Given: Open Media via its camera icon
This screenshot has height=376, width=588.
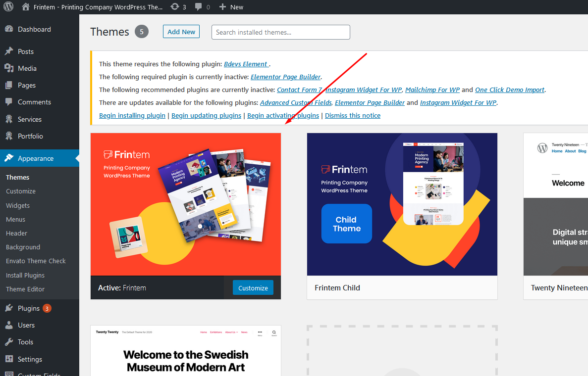Looking at the screenshot, I should (9, 68).
